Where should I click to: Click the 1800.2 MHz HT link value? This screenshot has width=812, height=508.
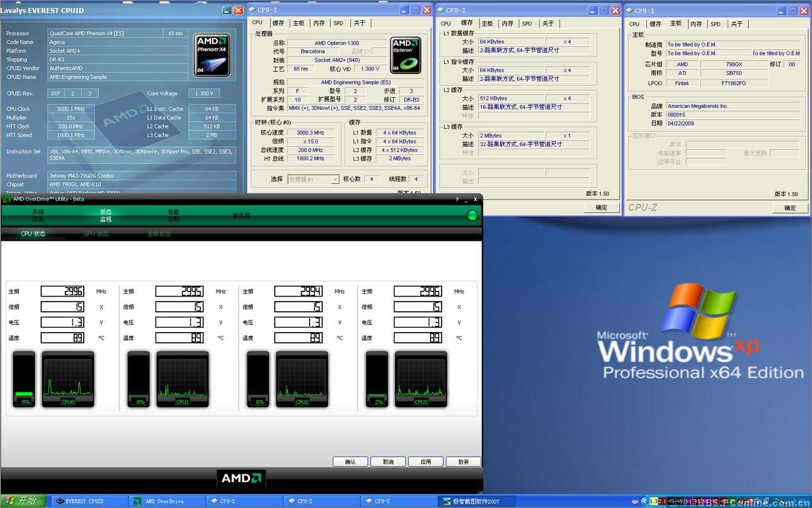(310, 159)
